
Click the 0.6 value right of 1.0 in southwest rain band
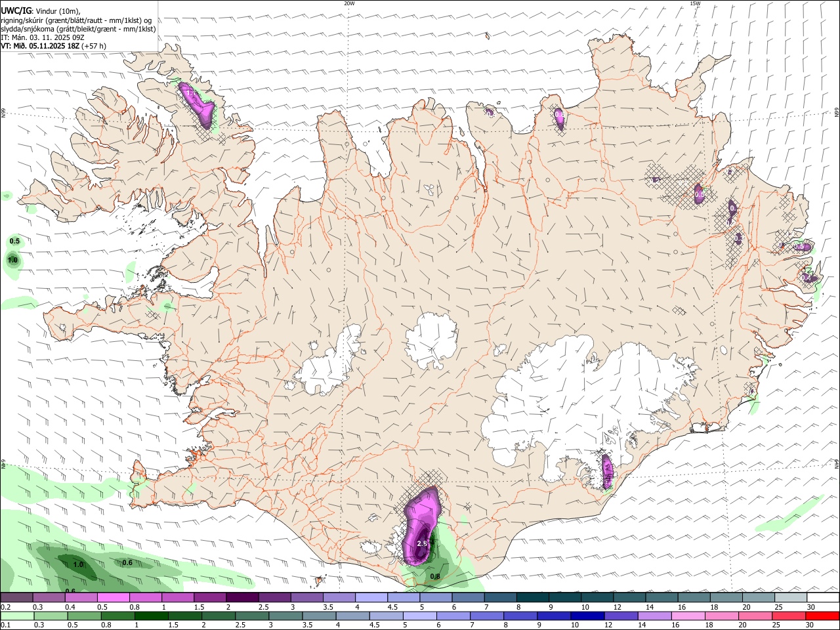(x=127, y=562)
